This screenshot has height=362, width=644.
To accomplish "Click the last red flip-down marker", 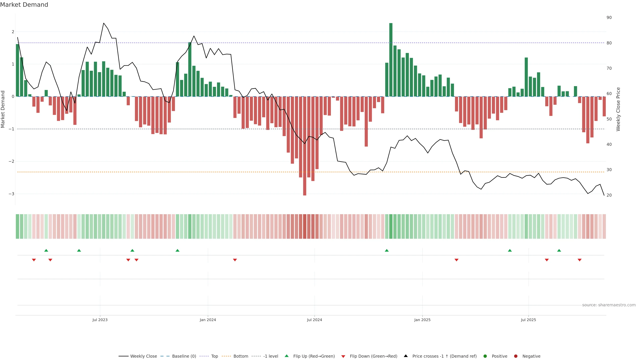I will (579, 260).
